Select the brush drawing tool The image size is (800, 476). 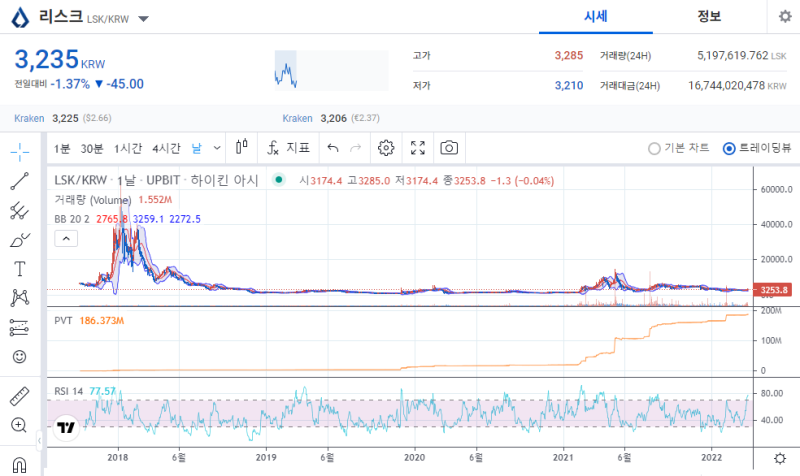coord(19,240)
